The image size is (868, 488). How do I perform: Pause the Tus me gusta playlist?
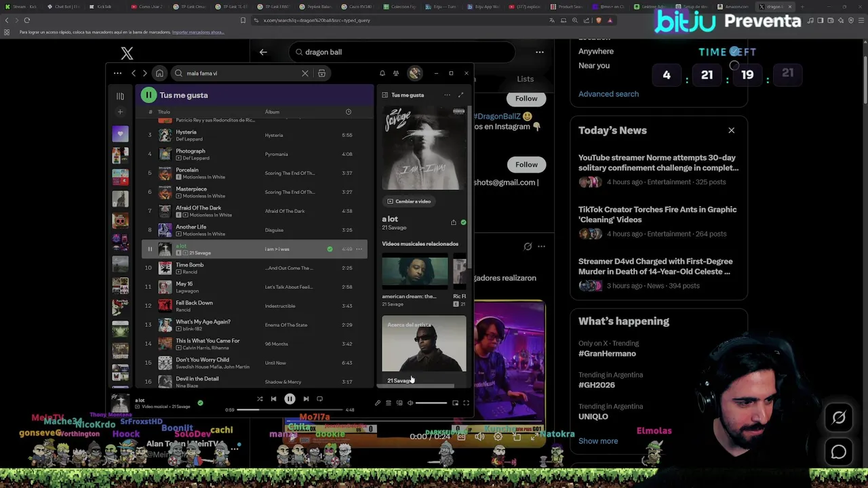tap(148, 95)
